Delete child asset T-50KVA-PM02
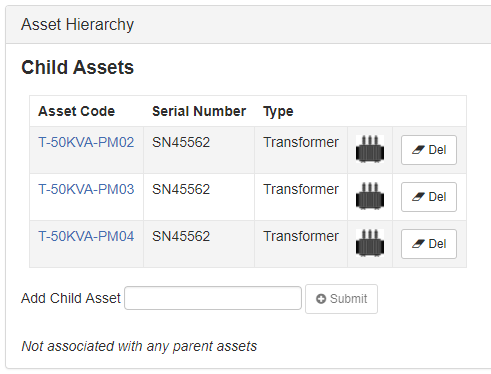This screenshot has width=491, height=374. pyautogui.click(x=429, y=150)
